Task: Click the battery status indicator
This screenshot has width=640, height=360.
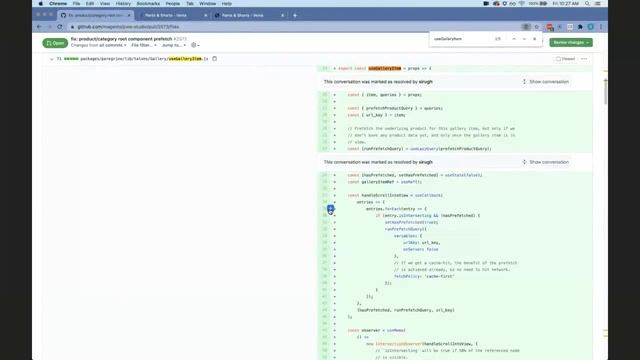Action: [538, 4]
